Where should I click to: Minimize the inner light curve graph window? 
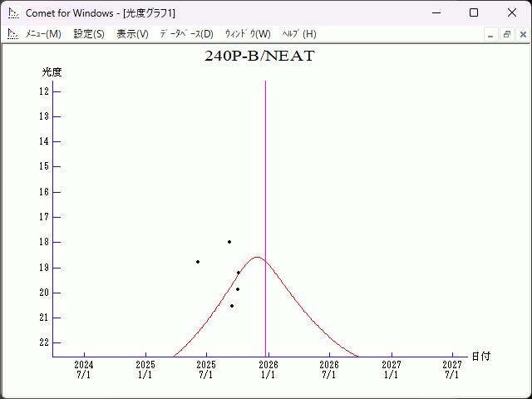click(490, 34)
